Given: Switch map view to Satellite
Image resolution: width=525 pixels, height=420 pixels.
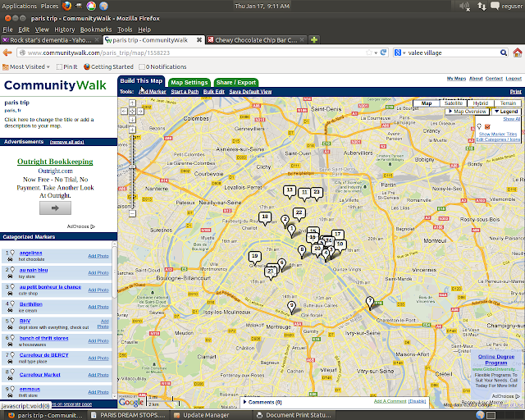Looking at the screenshot, I should point(453,103).
